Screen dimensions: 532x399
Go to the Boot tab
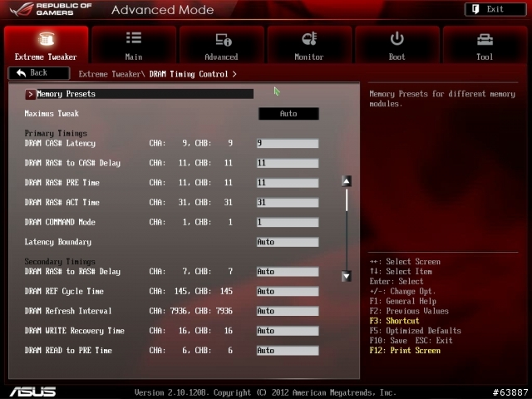click(x=397, y=44)
